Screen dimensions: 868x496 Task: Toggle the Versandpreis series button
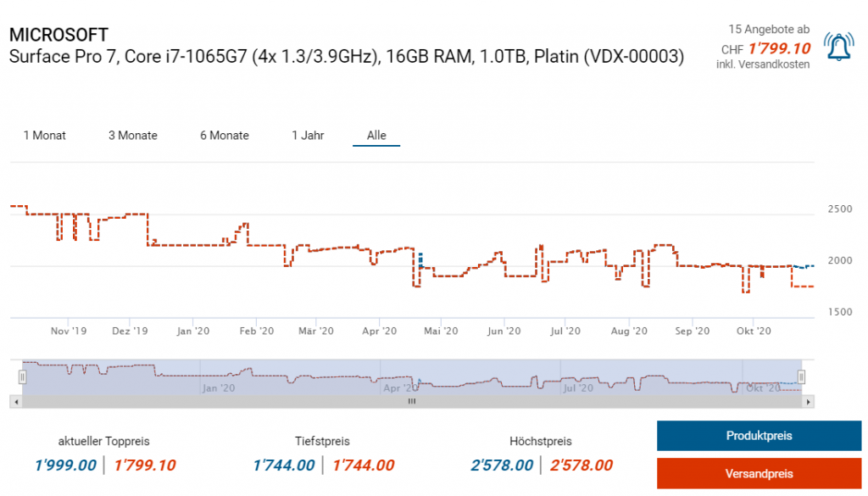(759, 473)
